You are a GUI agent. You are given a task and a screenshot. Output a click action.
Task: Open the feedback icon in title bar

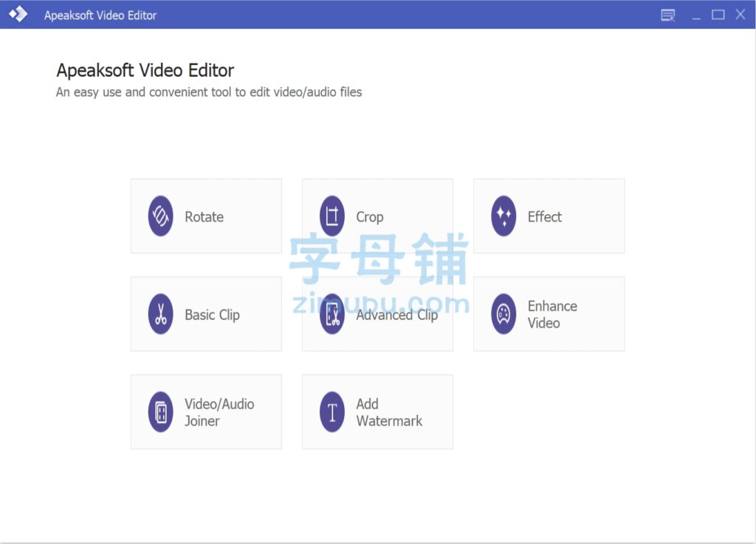click(667, 16)
